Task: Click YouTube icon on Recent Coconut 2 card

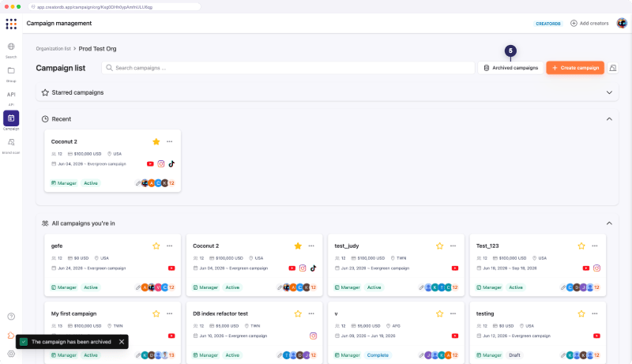Action: click(x=150, y=164)
